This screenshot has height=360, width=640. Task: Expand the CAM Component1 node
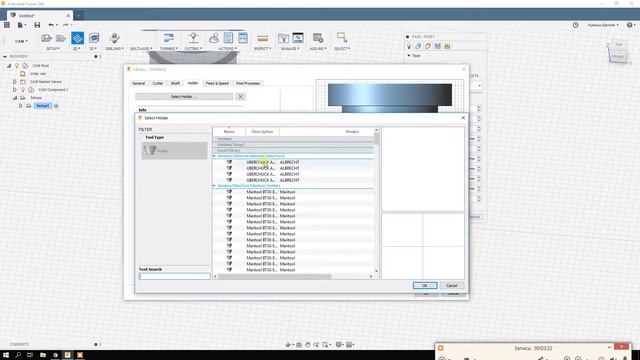coord(14,89)
